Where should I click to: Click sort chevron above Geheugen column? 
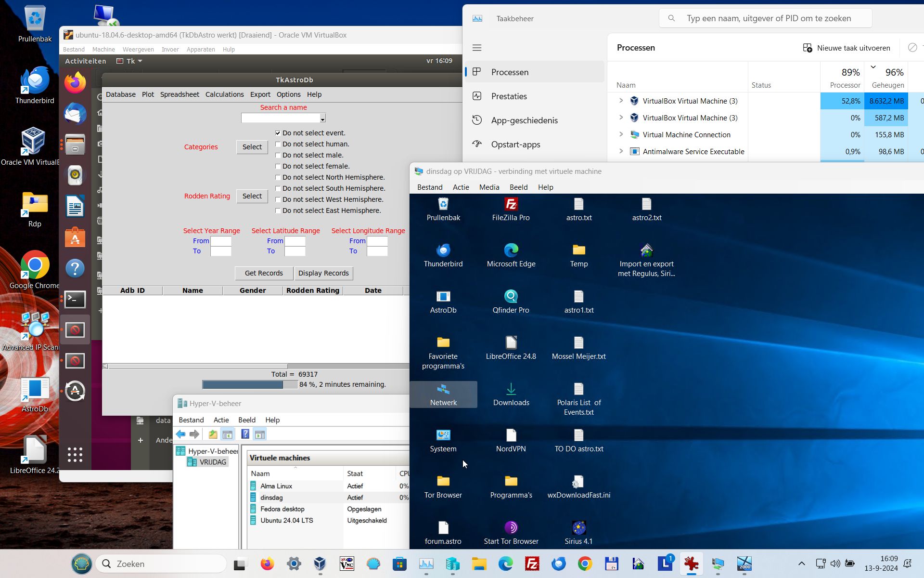tap(873, 67)
